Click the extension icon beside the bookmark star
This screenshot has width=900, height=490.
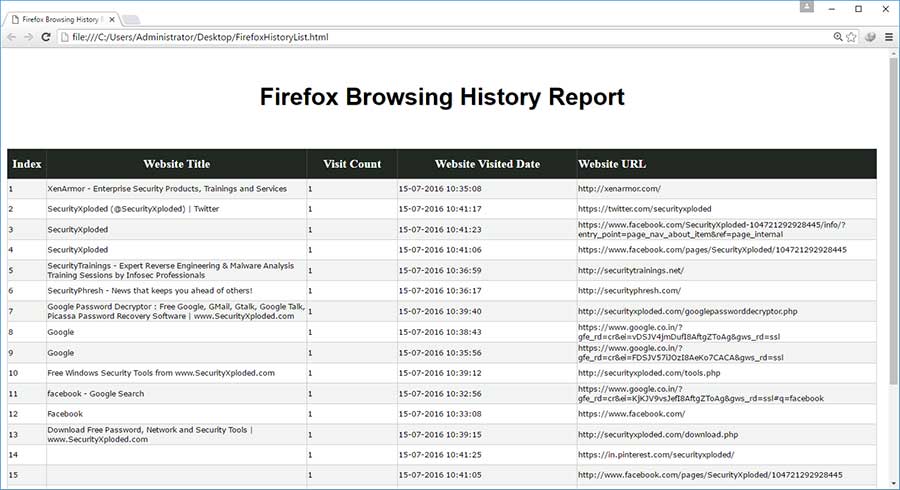tap(870, 37)
